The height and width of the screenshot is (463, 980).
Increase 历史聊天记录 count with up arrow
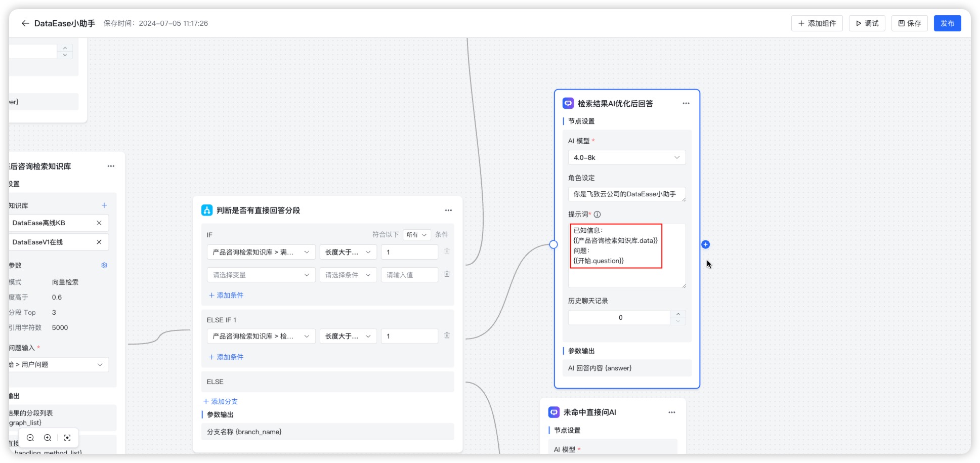(678, 314)
